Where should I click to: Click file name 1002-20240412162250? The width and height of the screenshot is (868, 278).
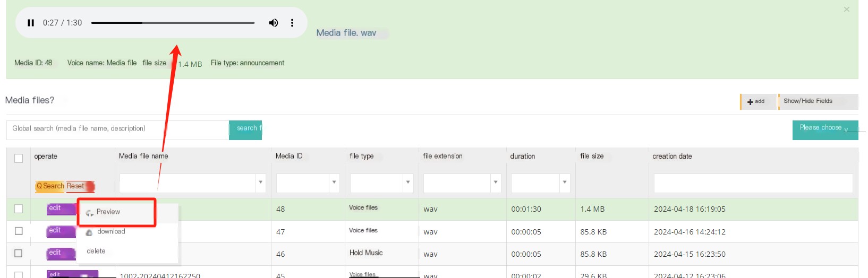(x=160, y=275)
